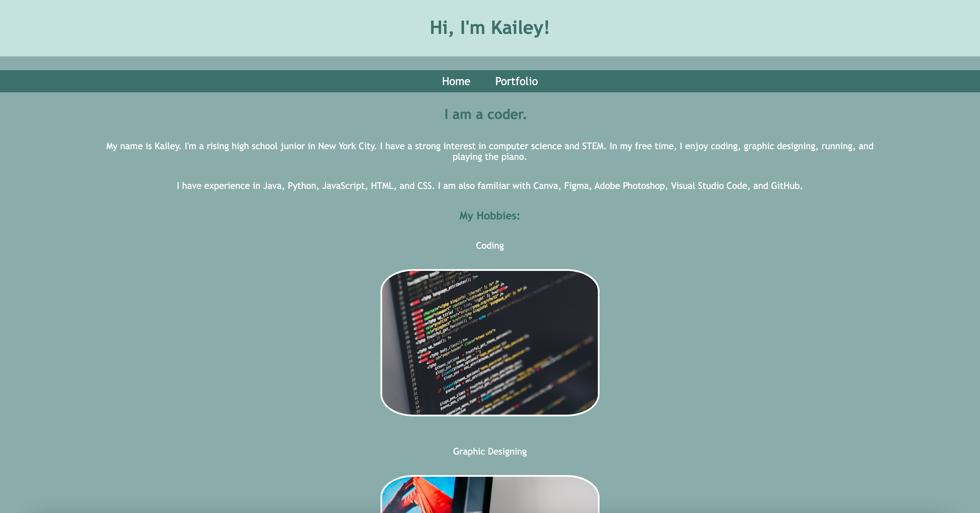
Task: Open the Home navigation link
Action: (456, 81)
